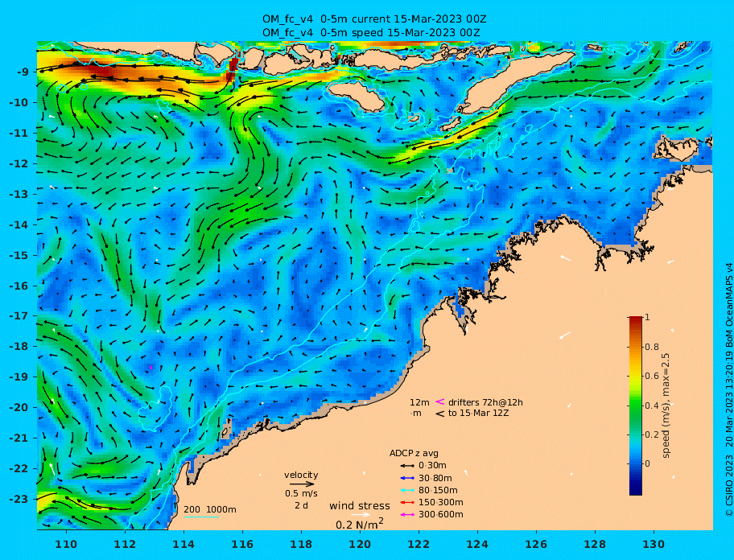
Task: Click the black chevron before 'to 15 Mar 12Z'
Action: [x=440, y=414]
